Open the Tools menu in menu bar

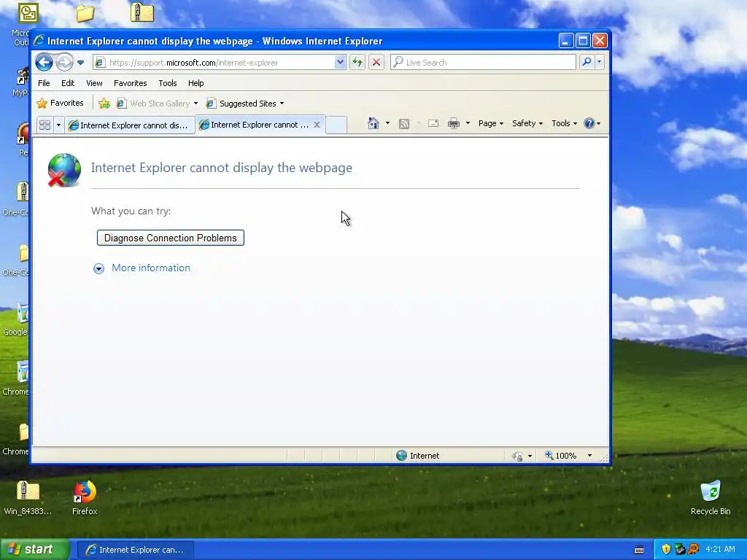[x=168, y=83]
